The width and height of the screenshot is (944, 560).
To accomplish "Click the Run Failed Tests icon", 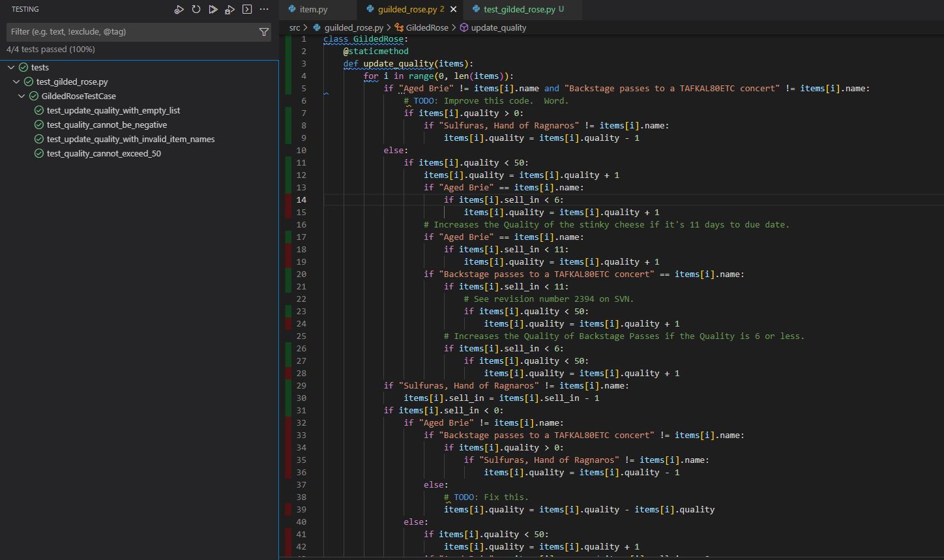I will point(179,10).
